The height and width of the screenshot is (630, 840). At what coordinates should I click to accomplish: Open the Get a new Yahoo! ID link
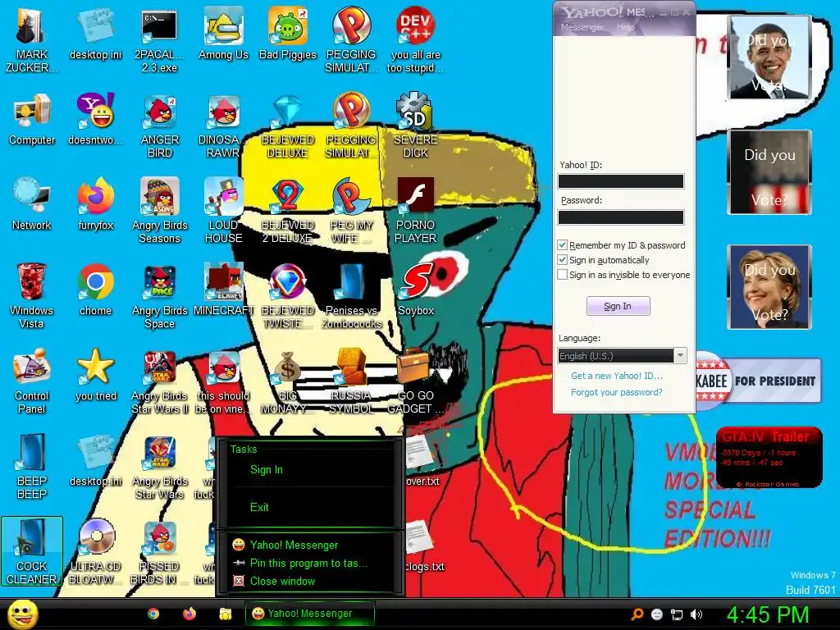click(x=617, y=376)
